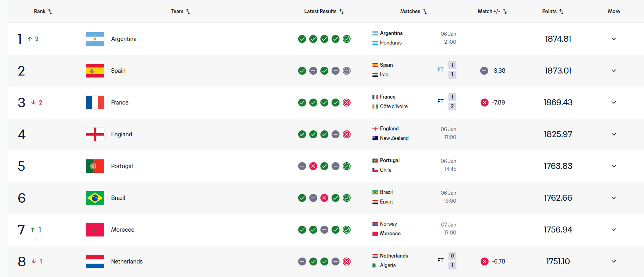Open Norway vs Morocco upcoming match

tap(414, 229)
